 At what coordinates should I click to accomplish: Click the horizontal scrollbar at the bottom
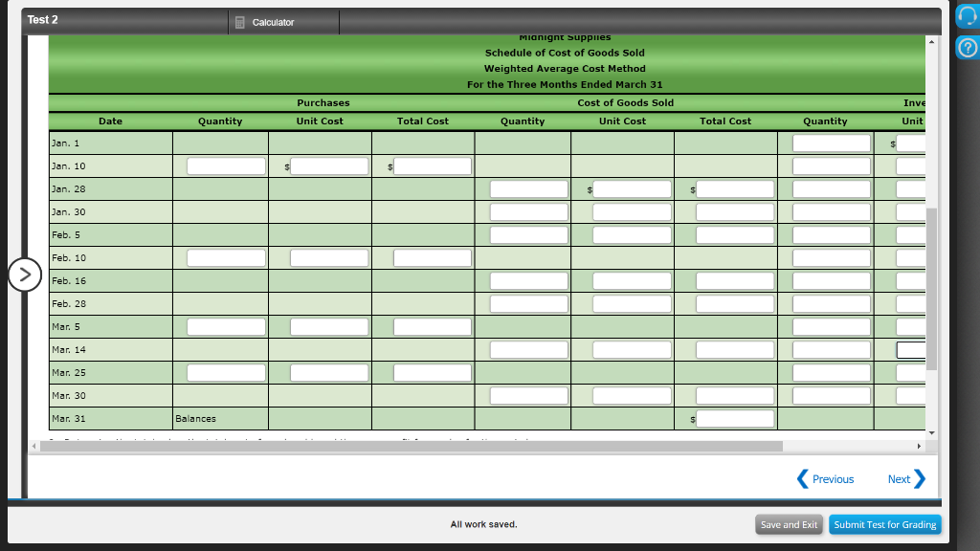point(412,446)
